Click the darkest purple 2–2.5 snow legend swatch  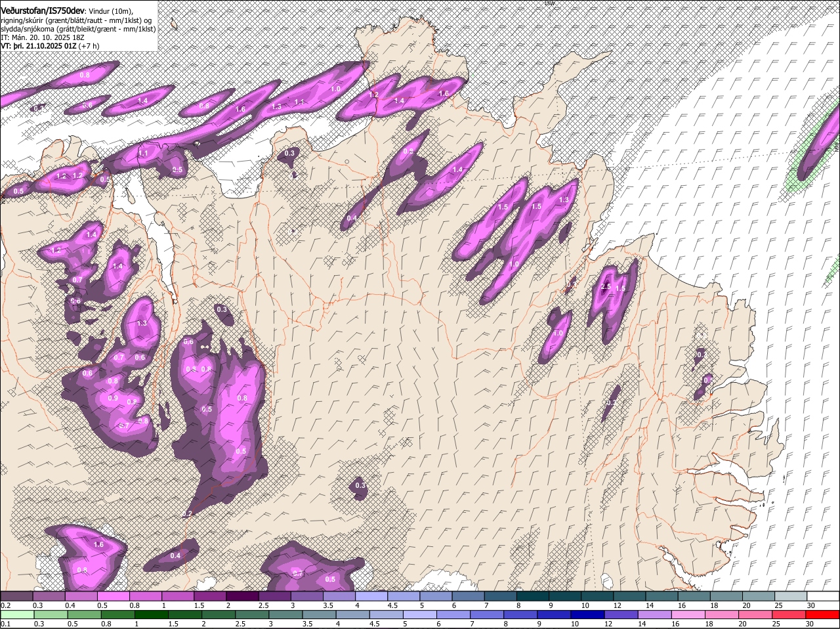pyautogui.click(x=242, y=596)
